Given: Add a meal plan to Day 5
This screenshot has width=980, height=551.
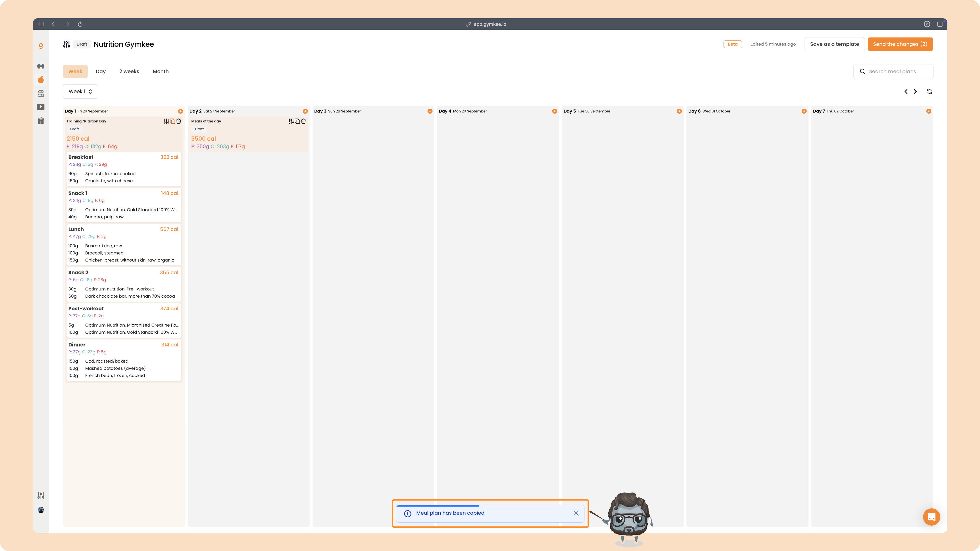Looking at the screenshot, I should pos(680,111).
